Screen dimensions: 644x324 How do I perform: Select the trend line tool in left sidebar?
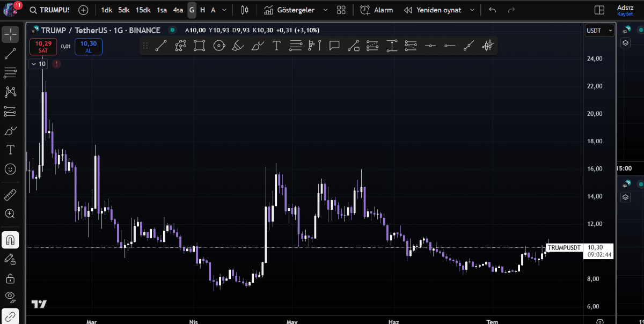pos(10,53)
